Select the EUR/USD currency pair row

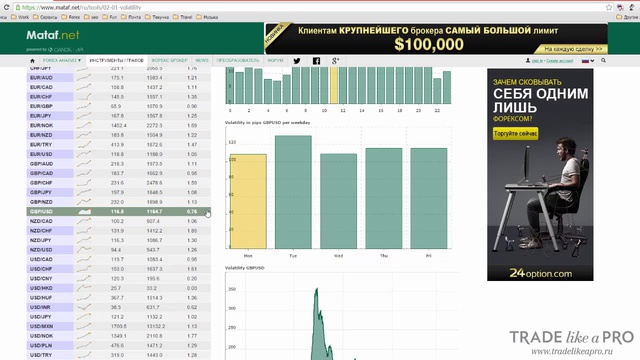[x=119, y=154]
